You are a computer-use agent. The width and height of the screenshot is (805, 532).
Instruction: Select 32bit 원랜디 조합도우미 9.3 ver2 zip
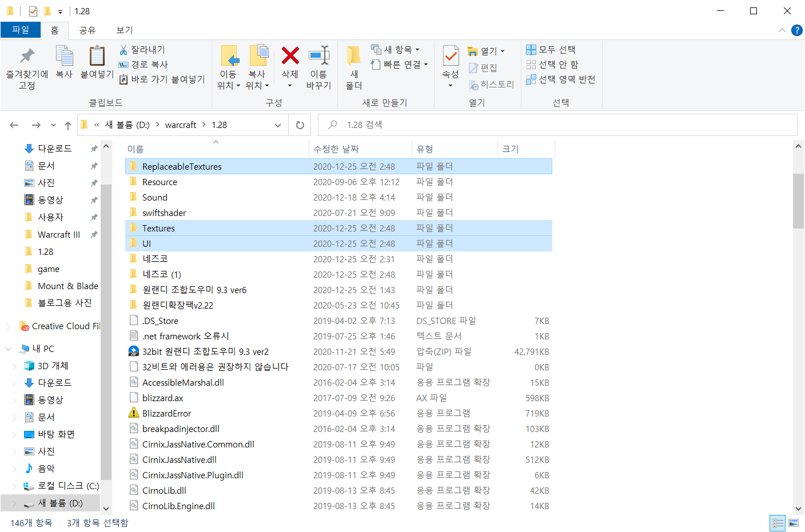point(338,351)
